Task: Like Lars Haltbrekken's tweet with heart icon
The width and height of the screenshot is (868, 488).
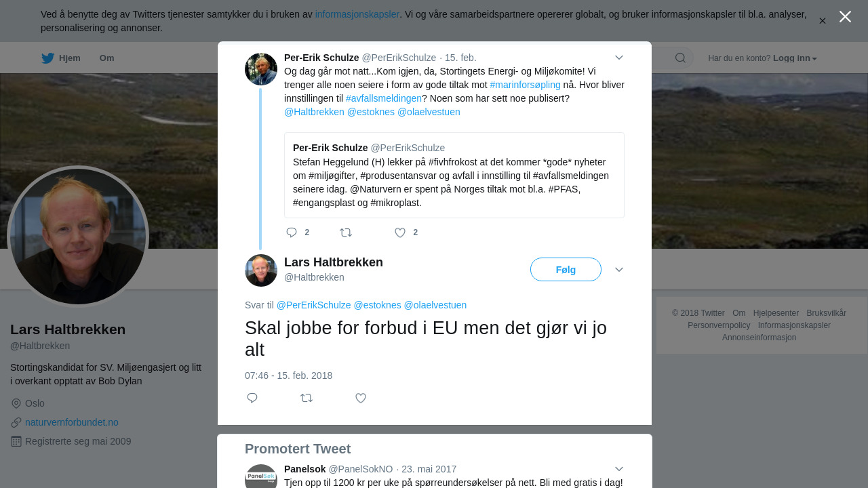Action: [361, 398]
